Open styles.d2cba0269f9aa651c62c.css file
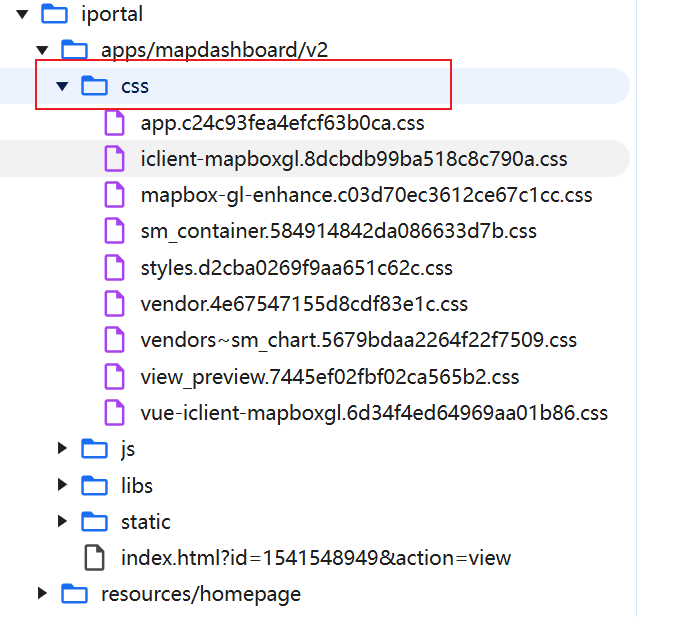 (x=296, y=268)
